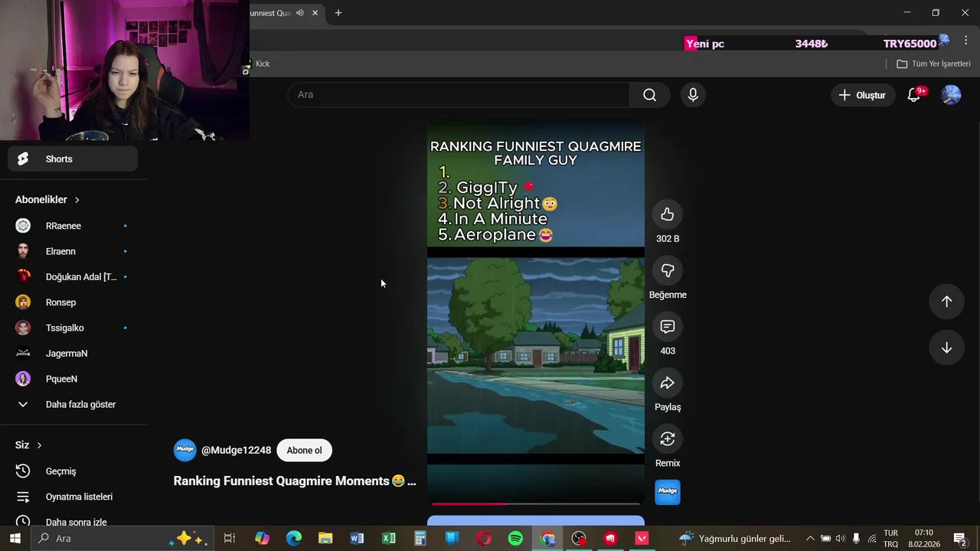Expand the Siz section
This screenshot has height=551, width=980.
click(x=28, y=445)
